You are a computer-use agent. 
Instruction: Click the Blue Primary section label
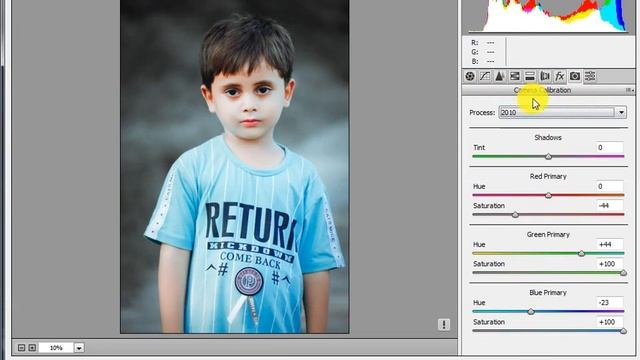(548, 293)
